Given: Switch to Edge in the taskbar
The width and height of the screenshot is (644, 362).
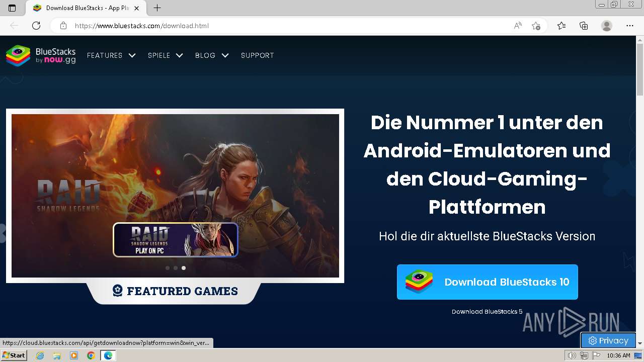Looking at the screenshot, I should [x=108, y=355].
